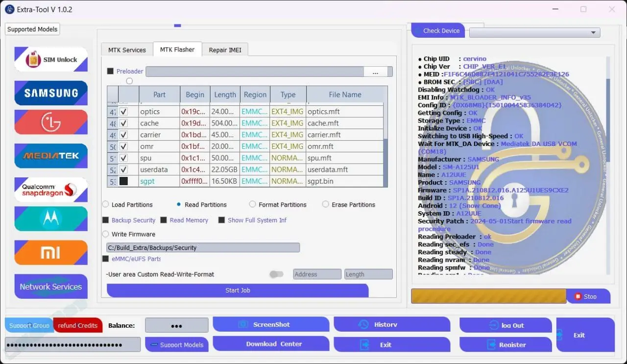Click the Balance value field

point(177,325)
